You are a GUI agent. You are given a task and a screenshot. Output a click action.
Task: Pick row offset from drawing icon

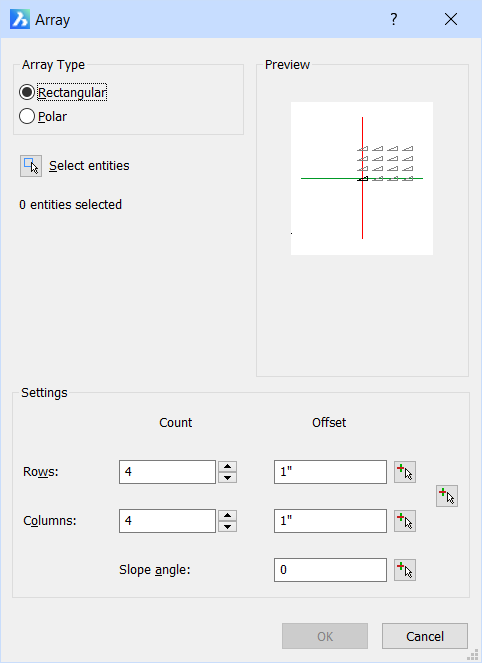[405, 472]
